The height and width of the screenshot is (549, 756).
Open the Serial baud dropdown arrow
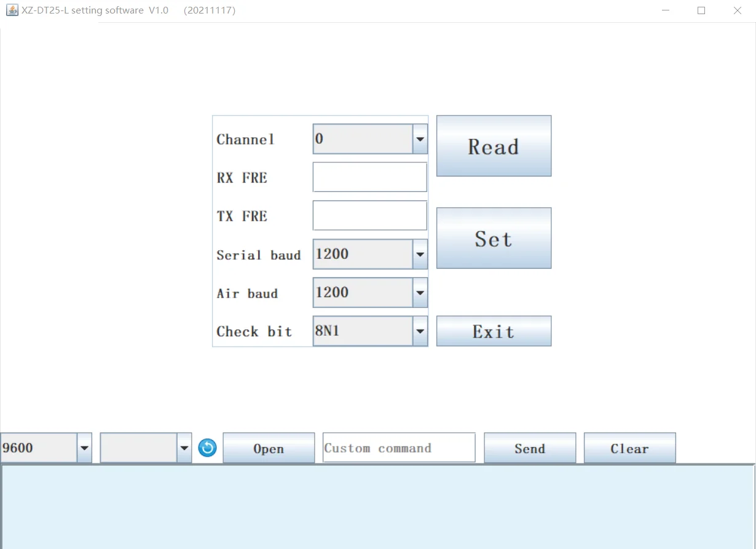420,255
